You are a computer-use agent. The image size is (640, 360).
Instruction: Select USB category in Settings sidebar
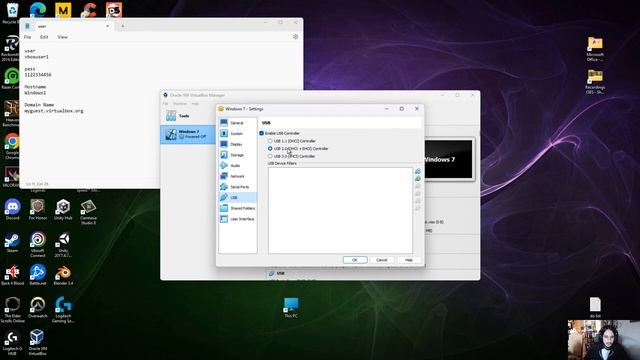[x=238, y=198]
